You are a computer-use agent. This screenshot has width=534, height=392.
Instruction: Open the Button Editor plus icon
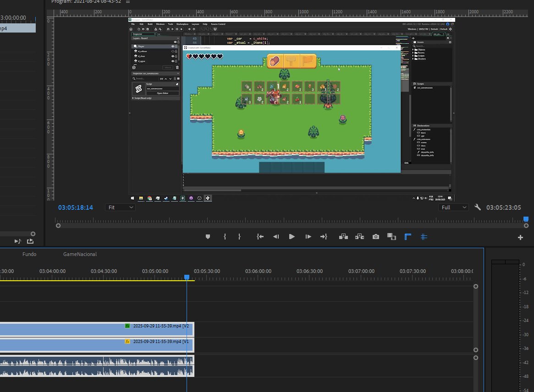pos(520,238)
